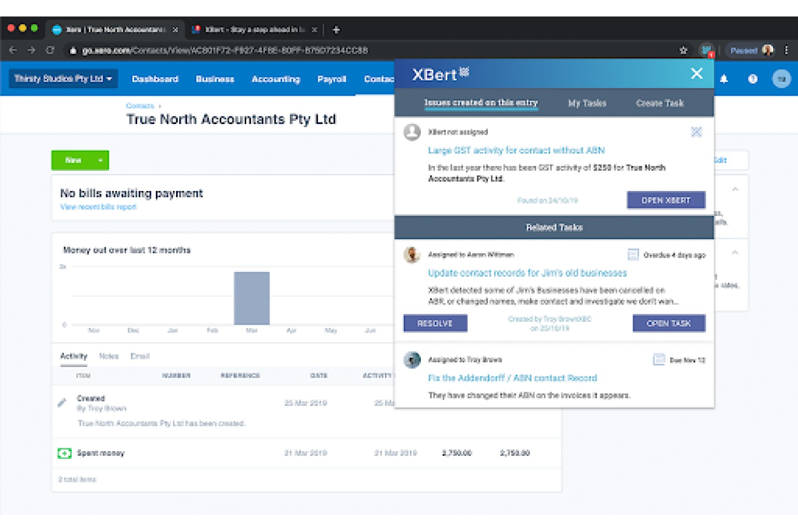
Task: Click Troy Brown's avatar in task
Action: pos(412,360)
